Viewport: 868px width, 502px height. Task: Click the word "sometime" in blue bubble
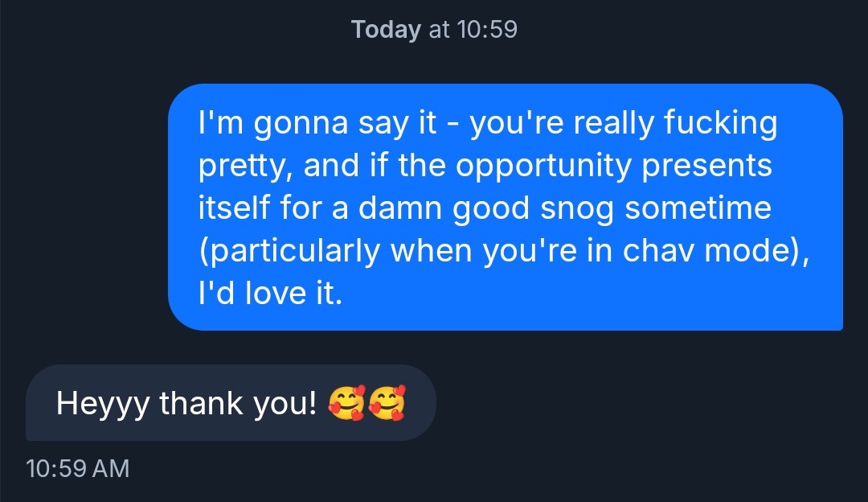698,208
